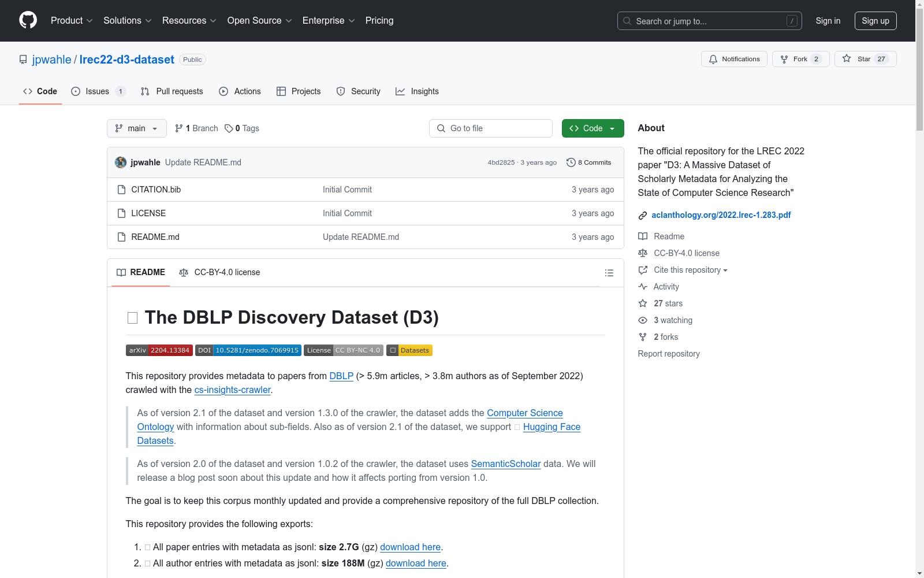The width and height of the screenshot is (924, 578).
Task: Click the book icon next to Readme
Action: (x=643, y=236)
